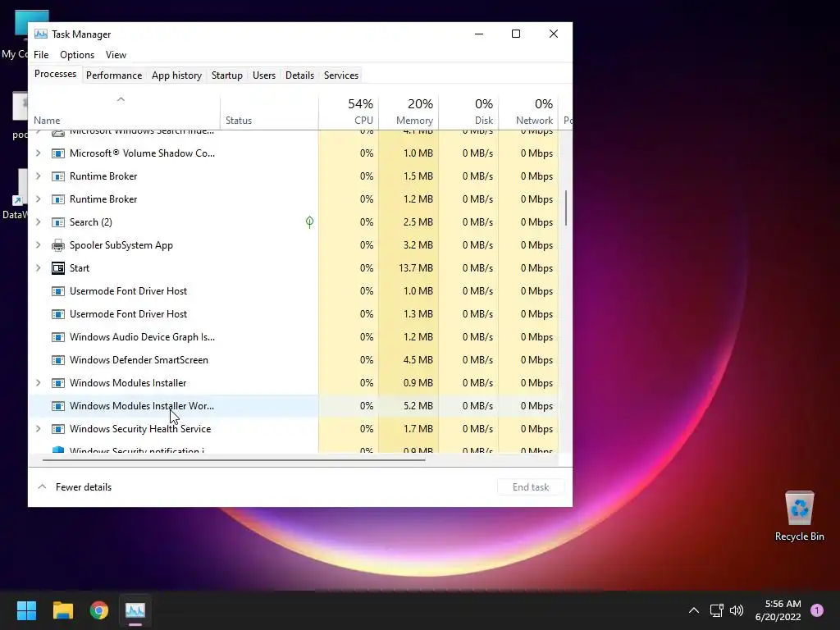This screenshot has height=630, width=840.
Task: Click the network tray icon
Action: [x=716, y=610]
